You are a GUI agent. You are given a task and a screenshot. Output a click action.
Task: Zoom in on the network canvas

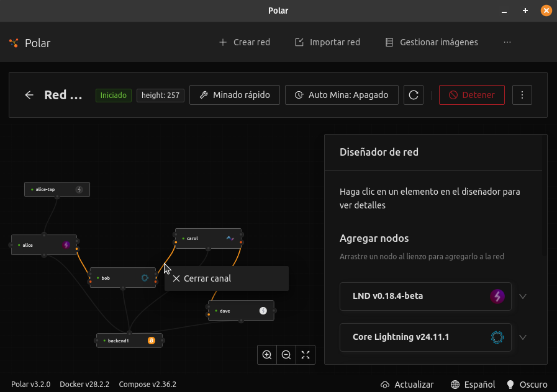(x=267, y=355)
